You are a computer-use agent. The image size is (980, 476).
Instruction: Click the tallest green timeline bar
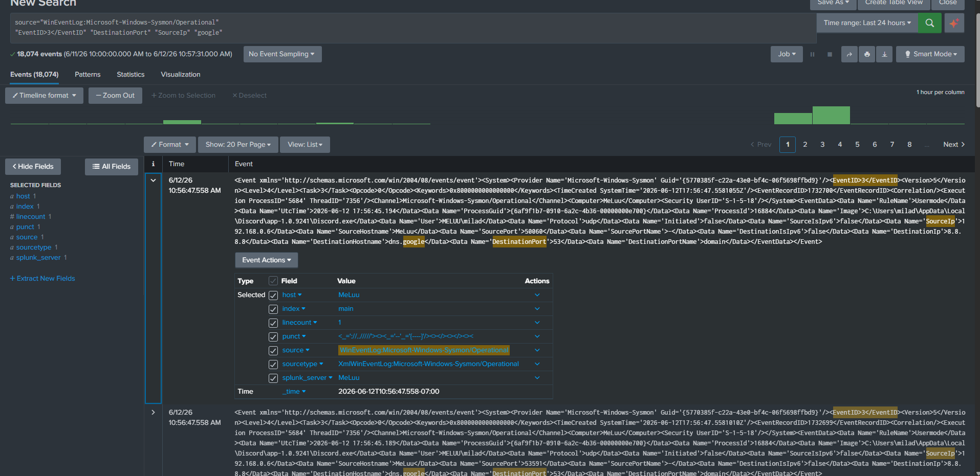[831, 116]
